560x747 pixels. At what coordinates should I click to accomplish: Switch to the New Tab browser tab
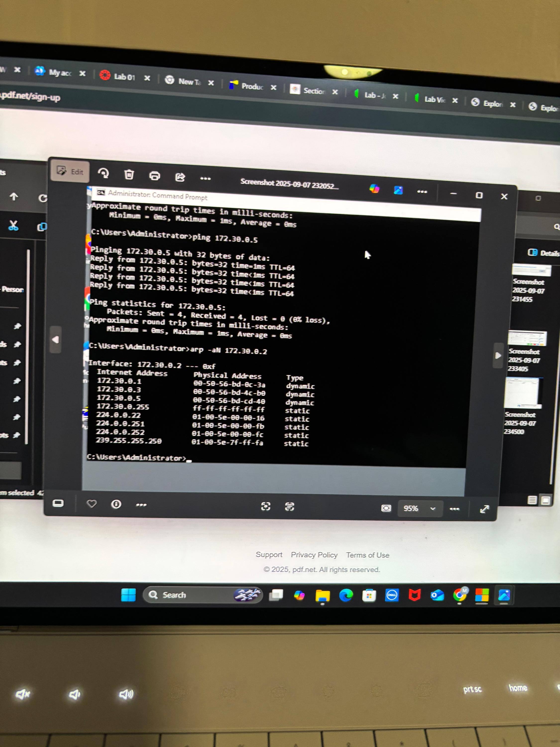[x=189, y=81]
